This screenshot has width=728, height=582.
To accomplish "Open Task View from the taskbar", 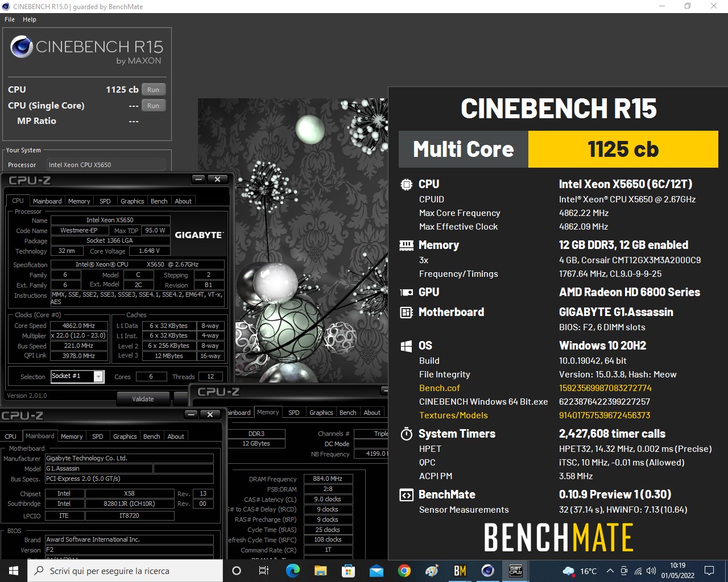I will (264, 571).
